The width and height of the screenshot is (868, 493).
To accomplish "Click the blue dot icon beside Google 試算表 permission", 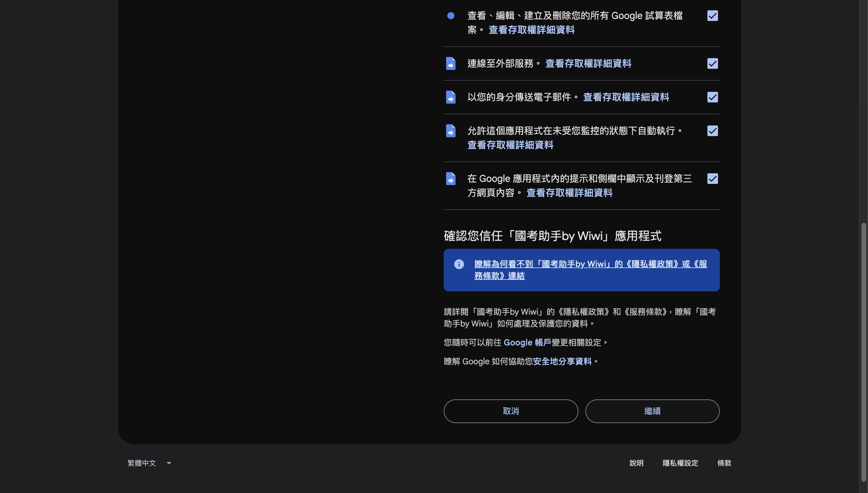I will coord(451,16).
